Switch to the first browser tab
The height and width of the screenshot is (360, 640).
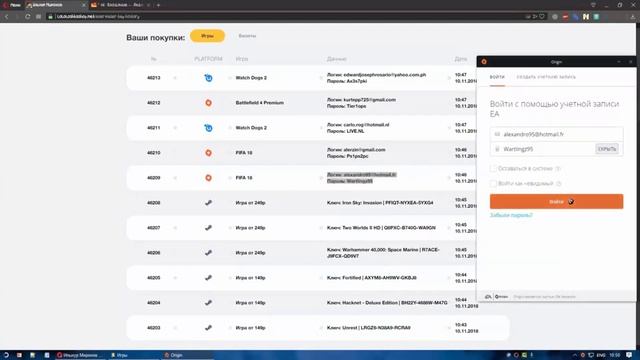[55, 5]
